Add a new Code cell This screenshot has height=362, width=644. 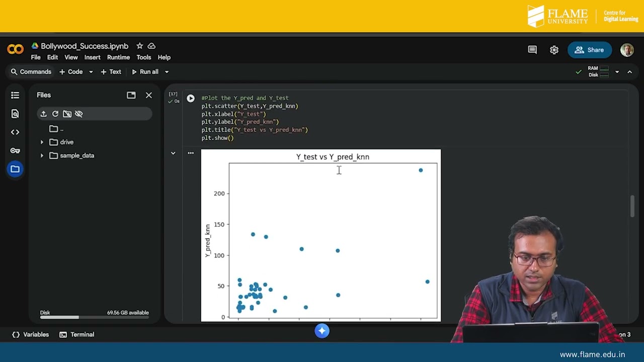coord(71,72)
